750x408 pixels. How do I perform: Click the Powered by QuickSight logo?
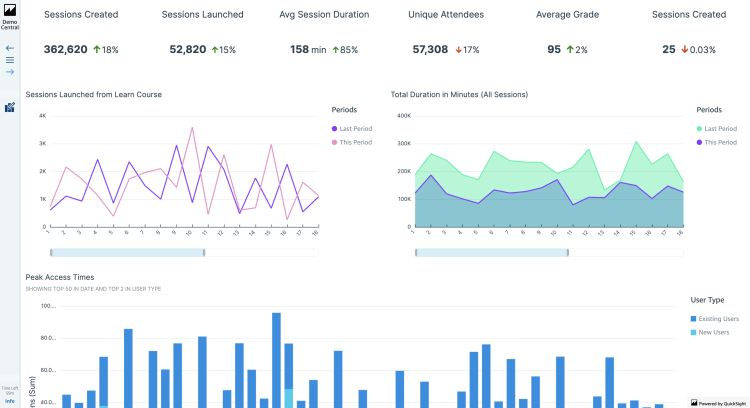717,402
